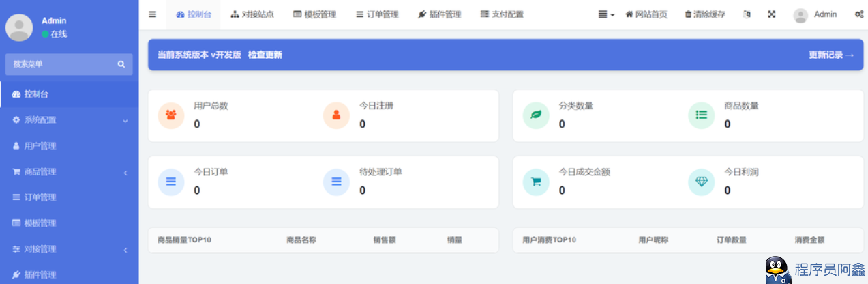
Task: Open the list dropdown menu in the top bar
Action: (x=606, y=14)
